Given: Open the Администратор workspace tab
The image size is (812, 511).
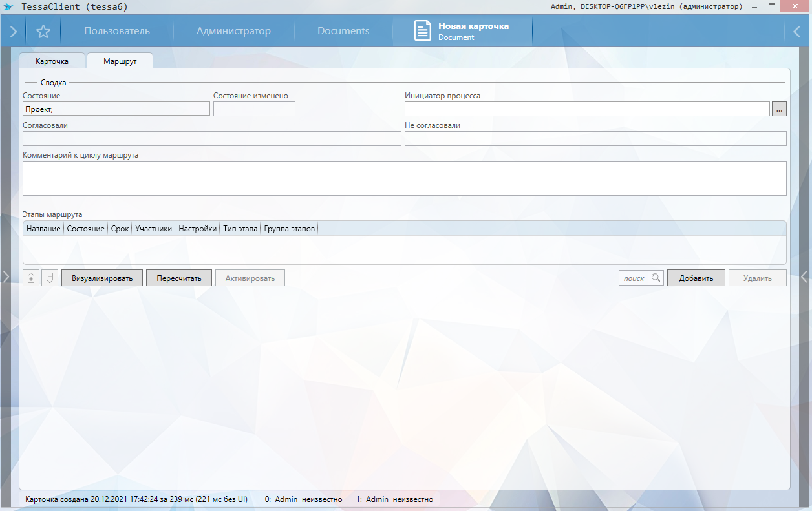Looking at the screenshot, I should [x=233, y=31].
